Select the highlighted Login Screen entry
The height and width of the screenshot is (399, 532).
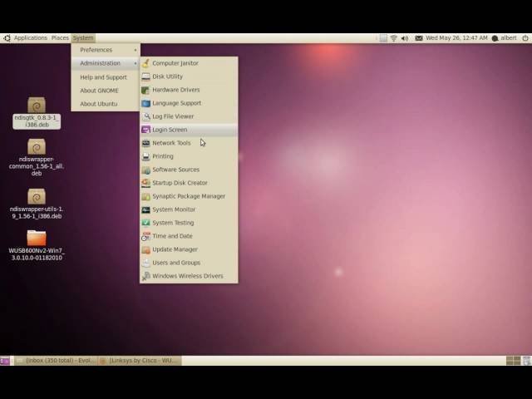coord(189,130)
